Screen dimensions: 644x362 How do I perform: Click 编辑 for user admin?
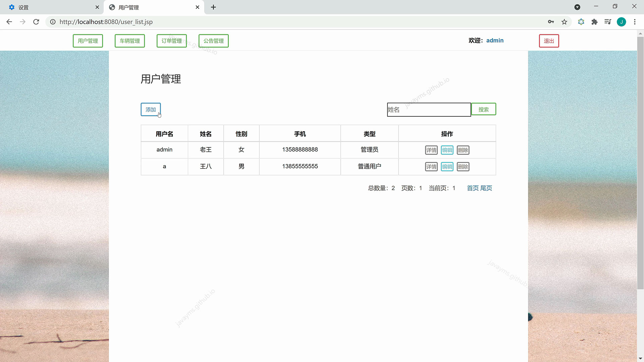tap(447, 150)
